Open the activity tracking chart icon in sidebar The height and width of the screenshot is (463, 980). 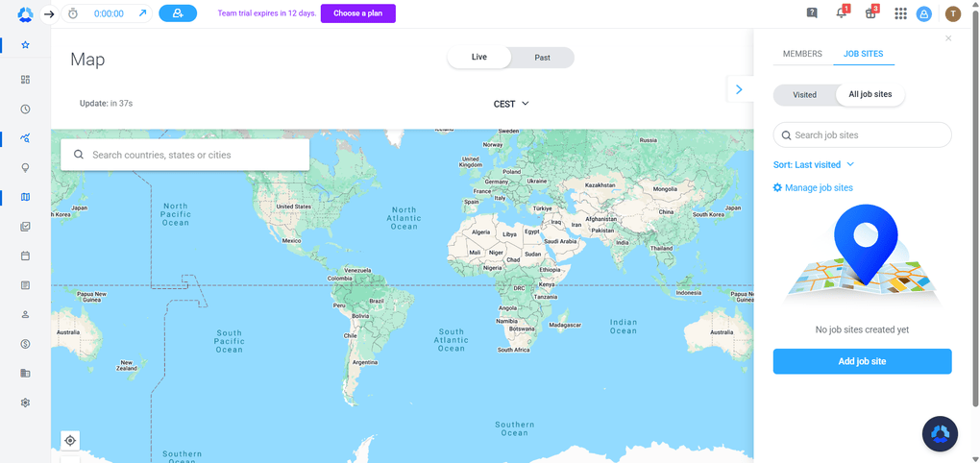click(x=26, y=138)
